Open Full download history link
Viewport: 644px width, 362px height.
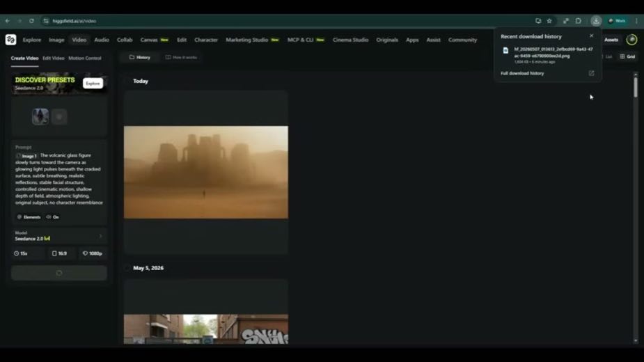tap(522, 73)
